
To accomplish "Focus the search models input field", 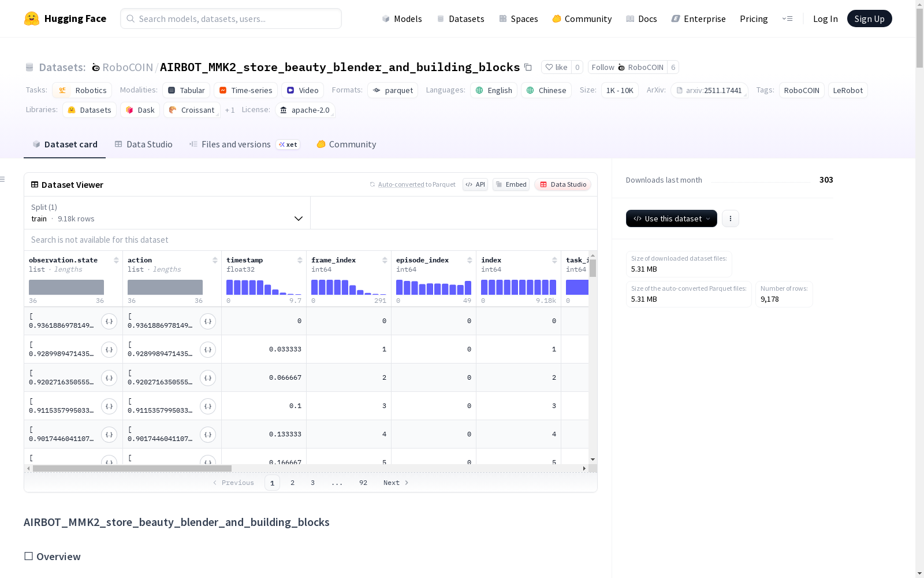I will (231, 18).
